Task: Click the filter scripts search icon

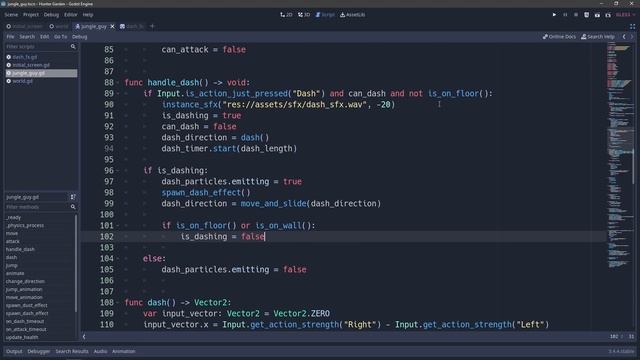Action: (x=73, y=47)
